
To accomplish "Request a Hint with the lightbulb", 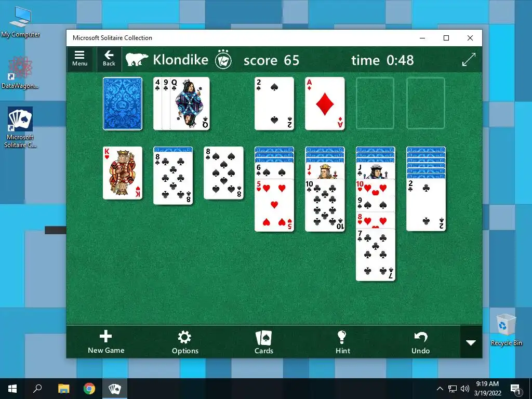I will [x=342, y=342].
